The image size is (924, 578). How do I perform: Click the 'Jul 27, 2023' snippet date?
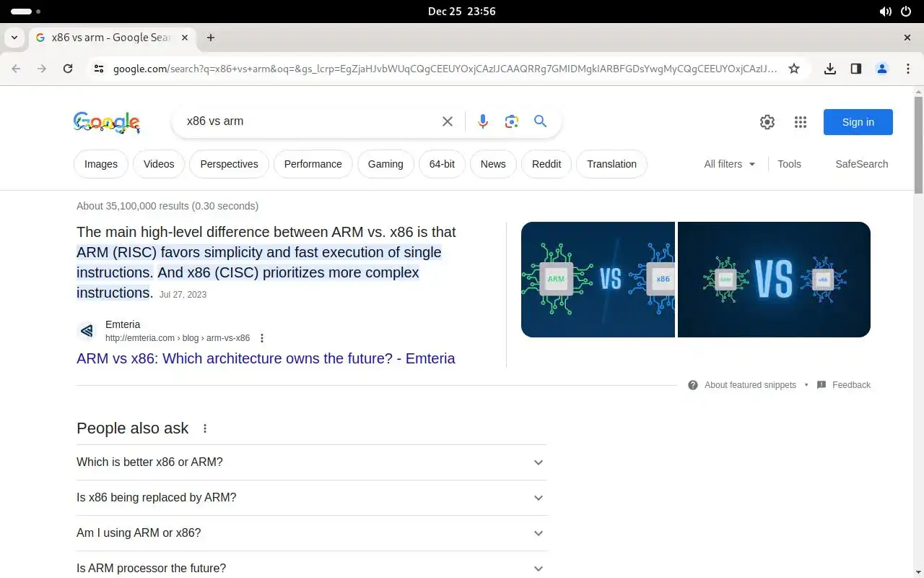183,295
